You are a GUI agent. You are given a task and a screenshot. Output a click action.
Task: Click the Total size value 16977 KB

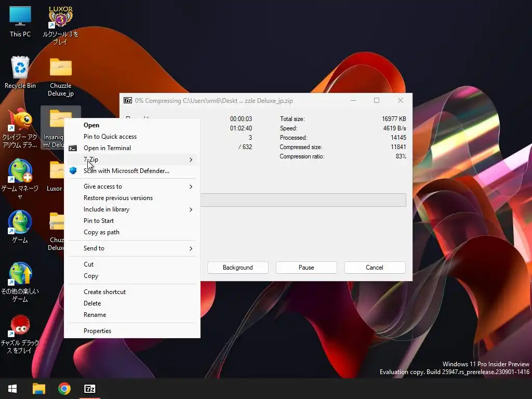click(394, 119)
